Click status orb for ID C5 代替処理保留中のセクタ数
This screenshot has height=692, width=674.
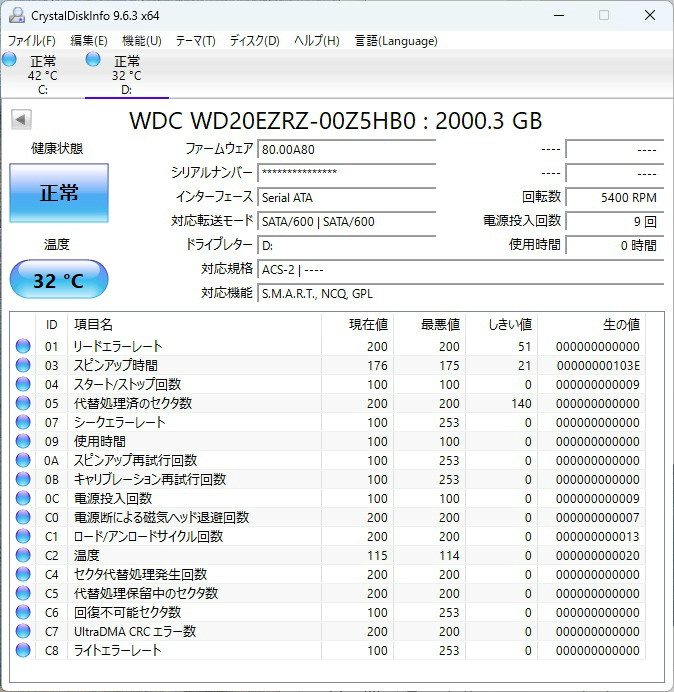point(23,593)
